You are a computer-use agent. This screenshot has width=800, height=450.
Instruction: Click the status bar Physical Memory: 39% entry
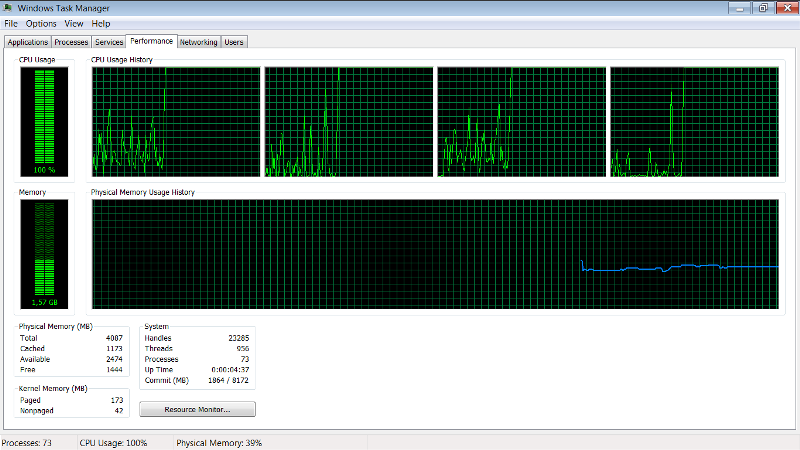pos(219,443)
